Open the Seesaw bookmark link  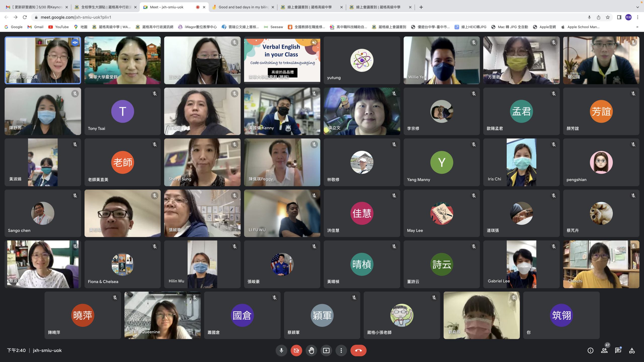[273, 27]
